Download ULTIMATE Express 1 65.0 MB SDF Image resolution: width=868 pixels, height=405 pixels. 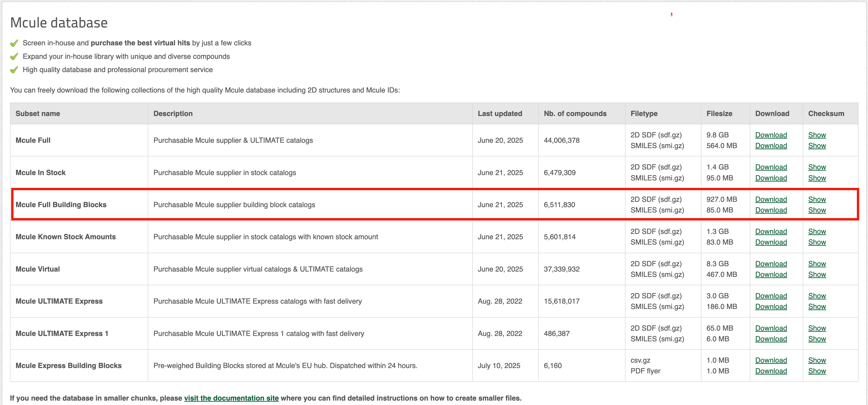pos(771,328)
